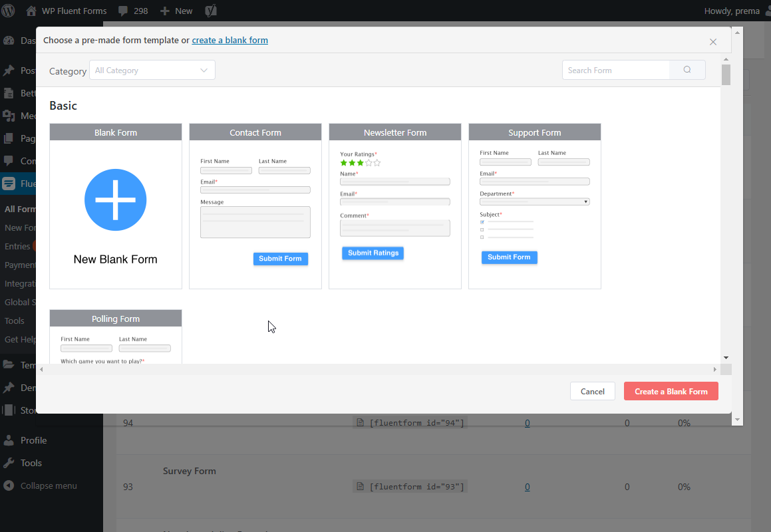Viewport: 771px width, 532px height.
Task: Focus the Search Form input field
Action: (x=615, y=70)
